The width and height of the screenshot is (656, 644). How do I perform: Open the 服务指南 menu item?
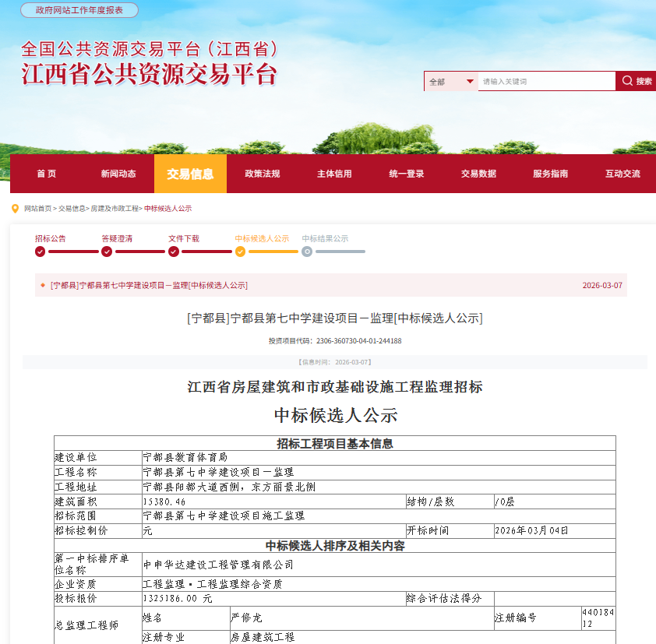(x=551, y=174)
